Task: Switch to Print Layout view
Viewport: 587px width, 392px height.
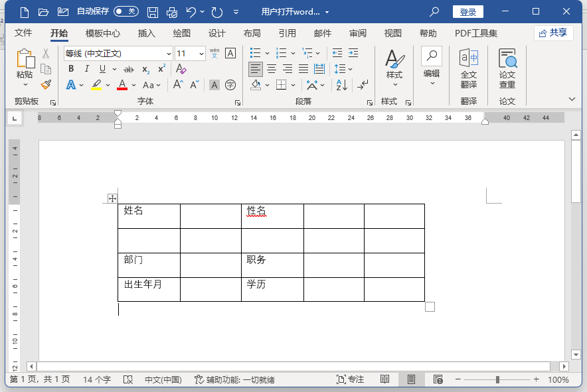Action: pos(412,379)
